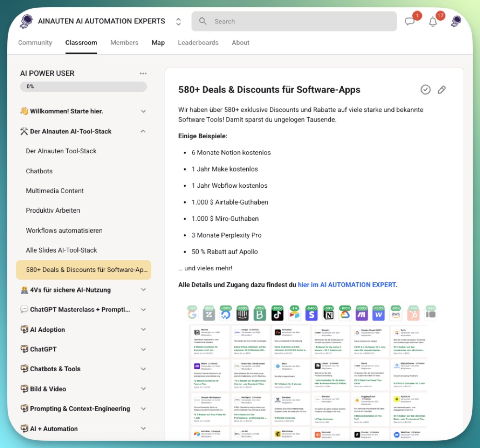The image size is (480, 448).
Task: Click the green Brevo B logo
Action: point(260,315)
